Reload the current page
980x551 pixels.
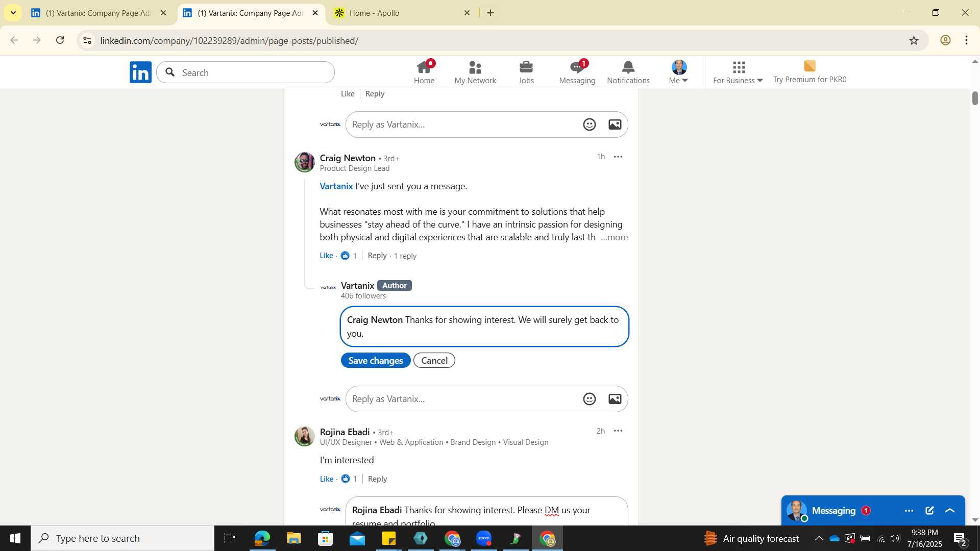(60, 40)
